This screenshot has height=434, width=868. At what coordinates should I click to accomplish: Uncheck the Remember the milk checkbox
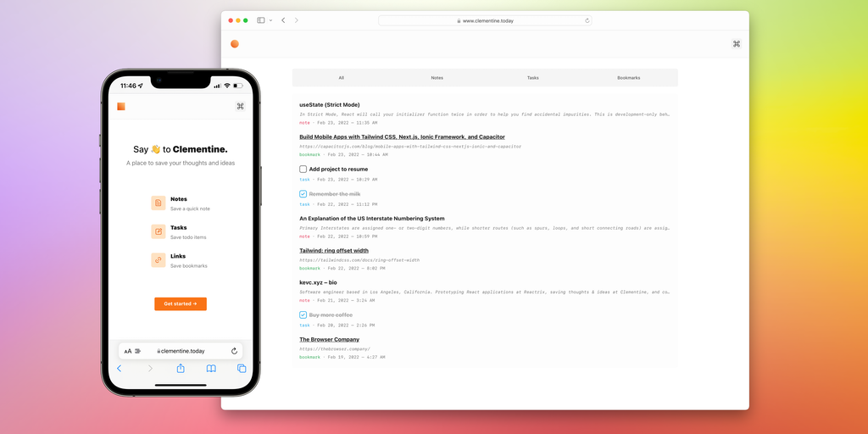(x=303, y=194)
